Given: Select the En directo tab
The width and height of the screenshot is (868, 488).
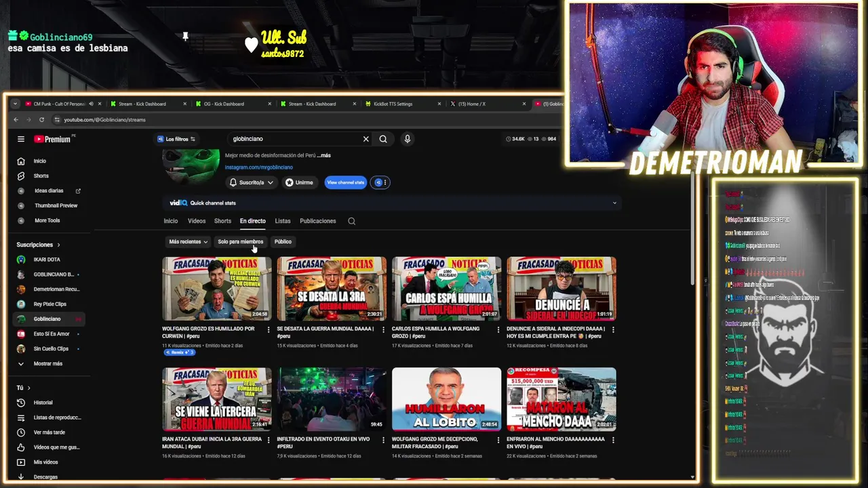Looking at the screenshot, I should click(253, 221).
